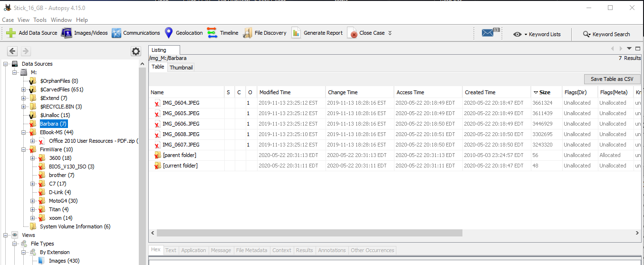
Task: Sort by the Name column header
Action: 186,92
